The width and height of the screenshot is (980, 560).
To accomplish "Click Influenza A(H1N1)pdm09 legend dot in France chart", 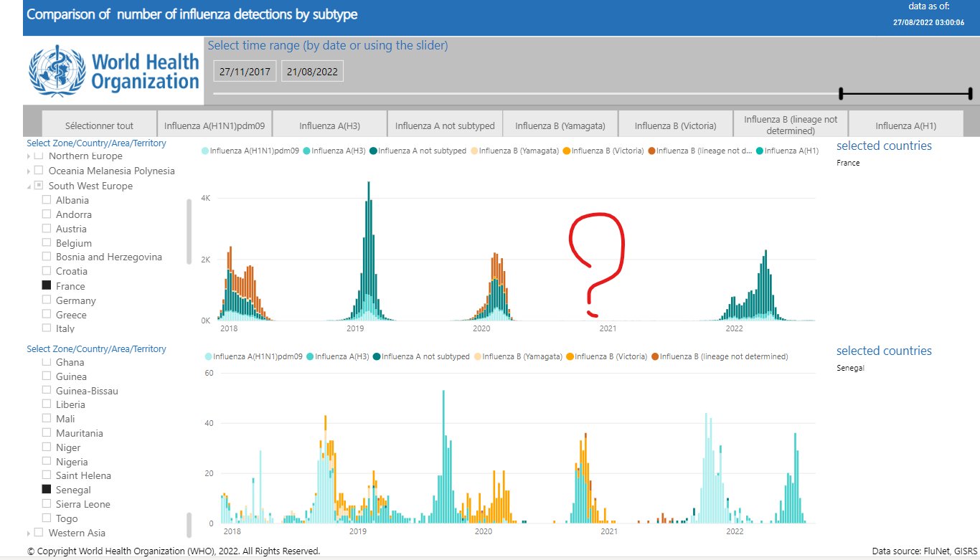I will coord(205,151).
